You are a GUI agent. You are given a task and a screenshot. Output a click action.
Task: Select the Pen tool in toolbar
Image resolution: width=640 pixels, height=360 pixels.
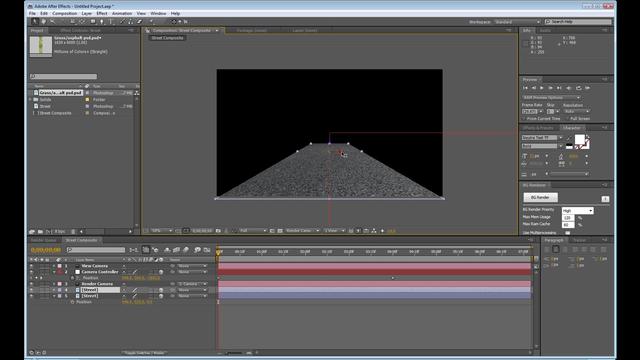point(102,22)
